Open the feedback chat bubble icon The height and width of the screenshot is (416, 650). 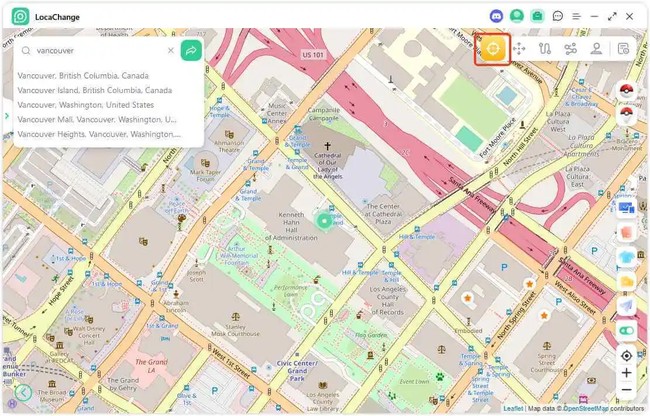[x=558, y=17]
